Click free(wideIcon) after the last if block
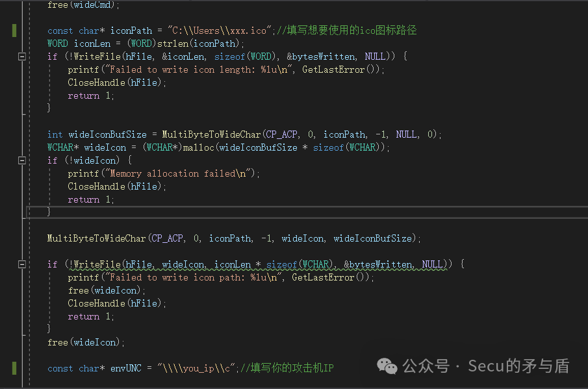Viewport: 588px width, 389px height. 86,342
